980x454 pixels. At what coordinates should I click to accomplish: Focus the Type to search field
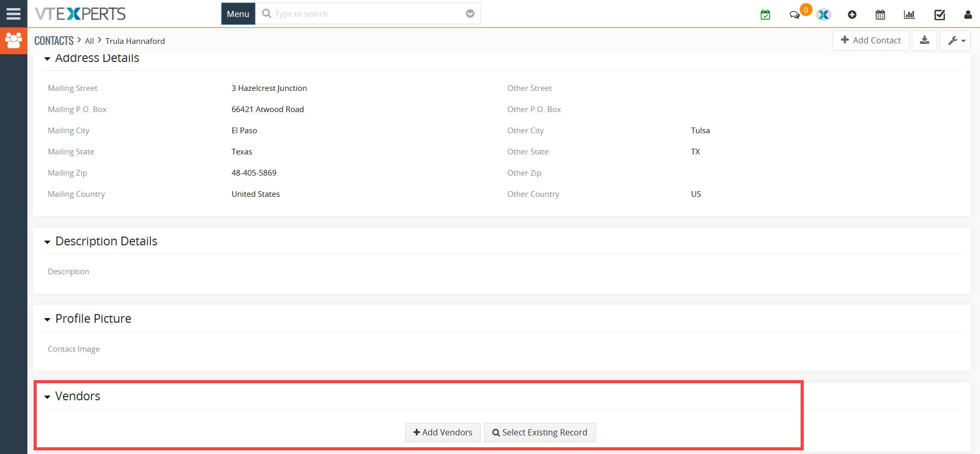coord(367,14)
